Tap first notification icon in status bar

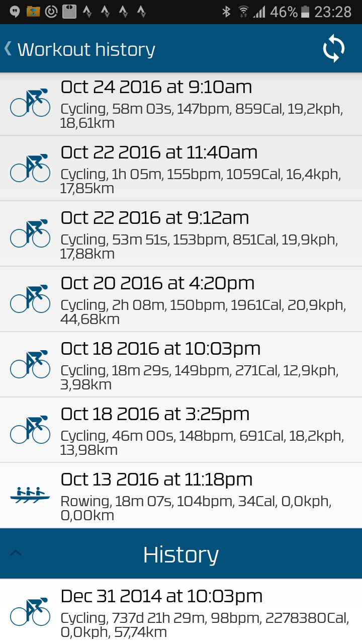click(x=14, y=12)
